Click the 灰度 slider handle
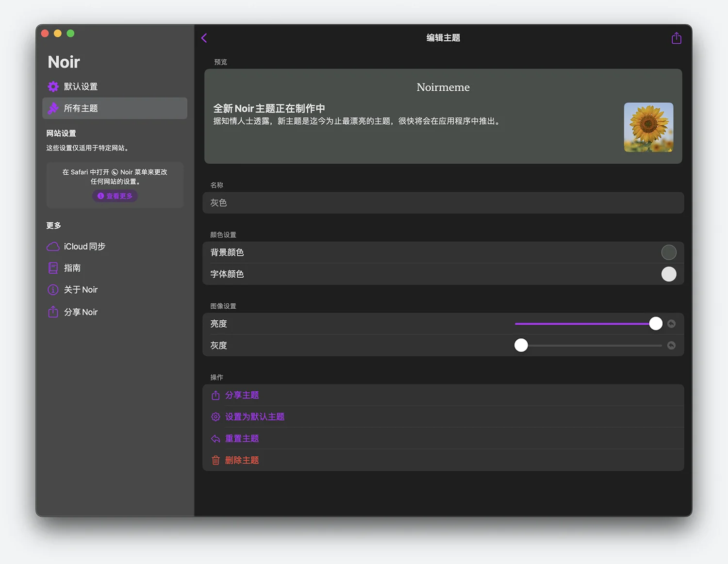 (x=521, y=346)
